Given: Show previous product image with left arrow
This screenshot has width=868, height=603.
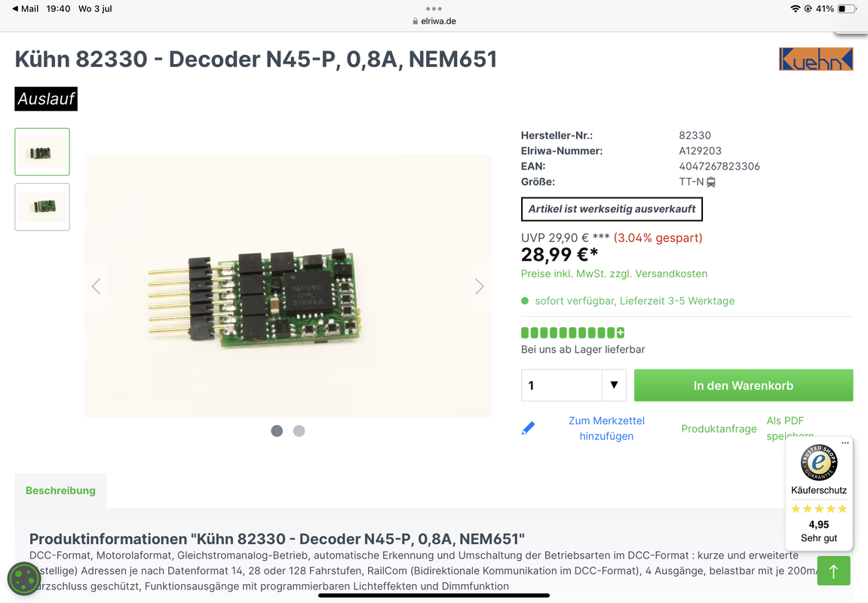Looking at the screenshot, I should 97,286.
